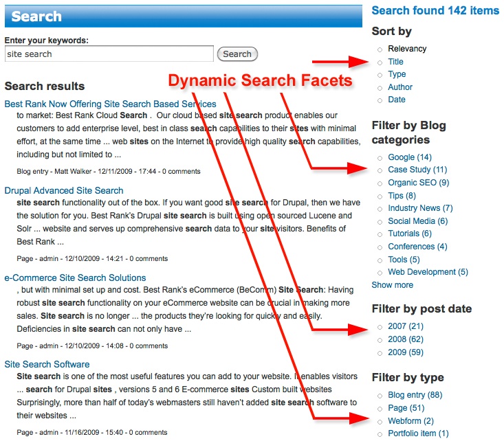Viewport: 504px width, 441px height.
Task: Select the Conferences radio button
Action: click(x=380, y=247)
